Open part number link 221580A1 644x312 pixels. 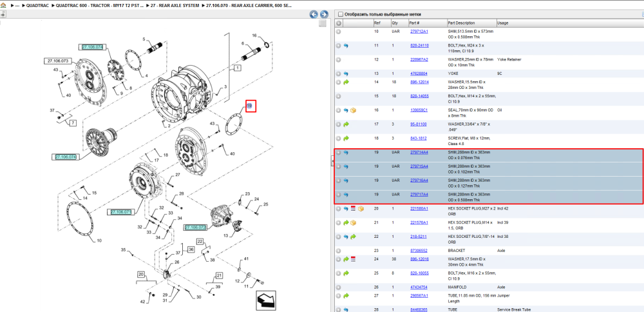coord(419,208)
